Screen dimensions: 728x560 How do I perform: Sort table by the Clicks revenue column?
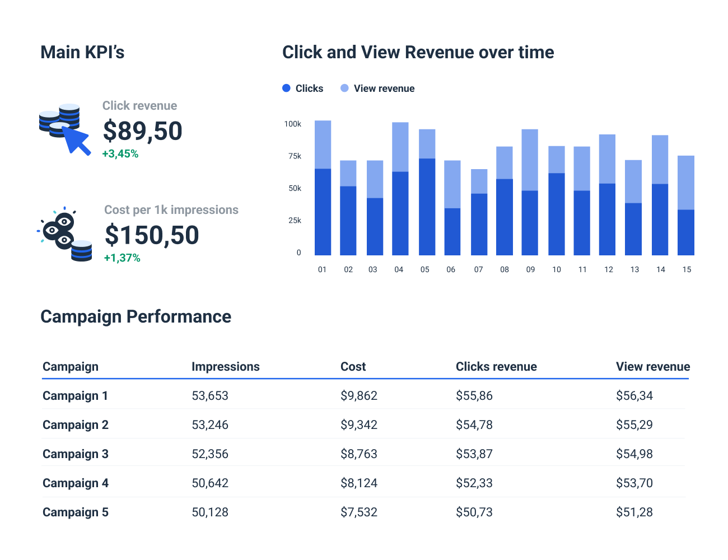tap(496, 366)
